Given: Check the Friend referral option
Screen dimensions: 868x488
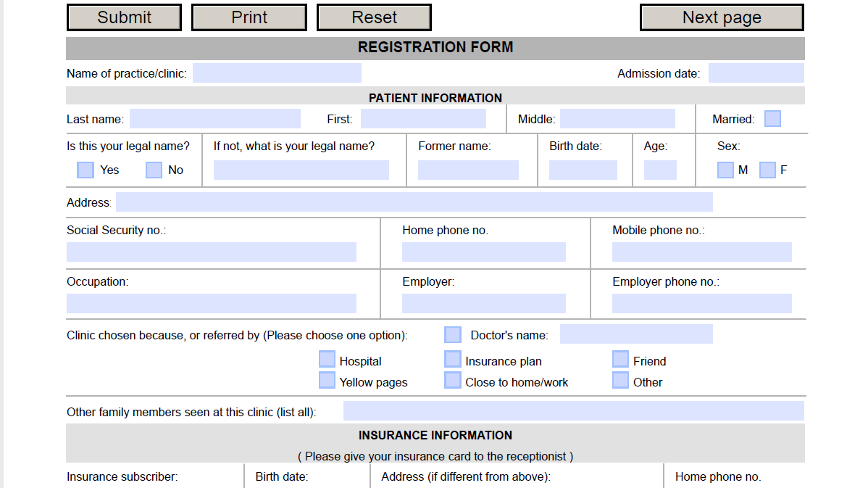Looking at the screenshot, I should [x=620, y=359].
